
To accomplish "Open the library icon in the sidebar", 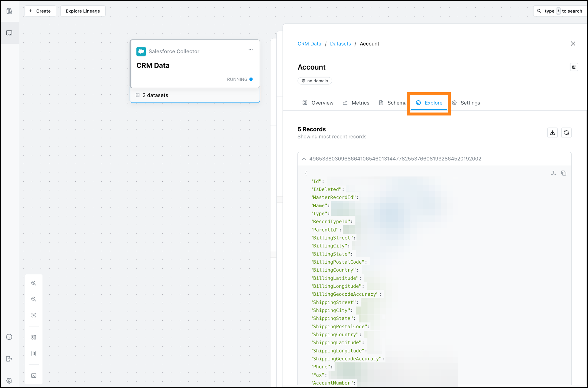I will [x=9, y=11].
